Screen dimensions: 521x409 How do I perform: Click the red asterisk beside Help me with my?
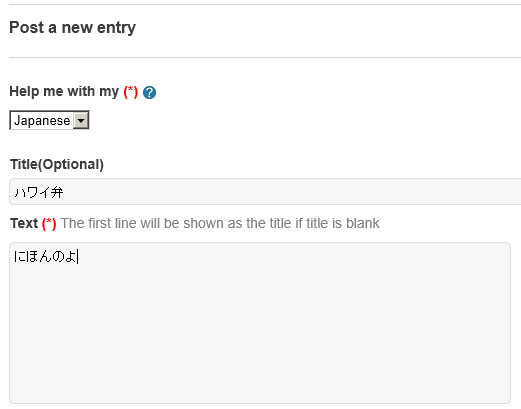131,92
